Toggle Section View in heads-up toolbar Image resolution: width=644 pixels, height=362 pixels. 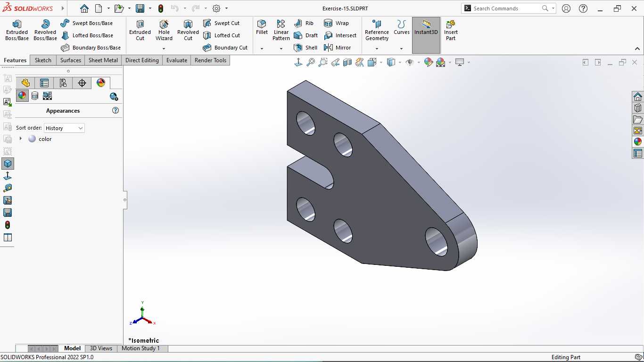(x=347, y=62)
